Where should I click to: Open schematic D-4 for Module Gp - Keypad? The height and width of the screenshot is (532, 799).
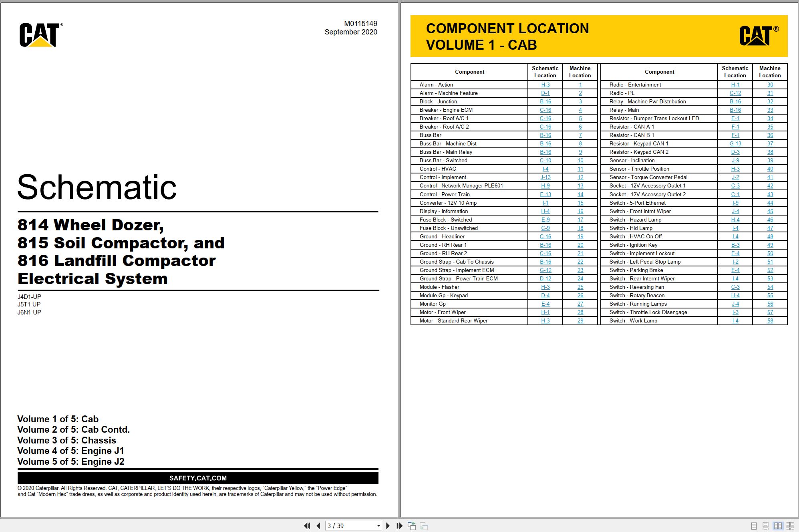pyautogui.click(x=545, y=295)
